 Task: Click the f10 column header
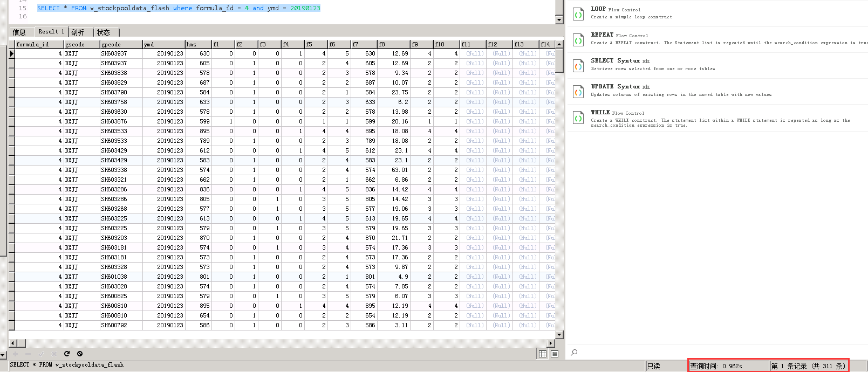[446, 44]
